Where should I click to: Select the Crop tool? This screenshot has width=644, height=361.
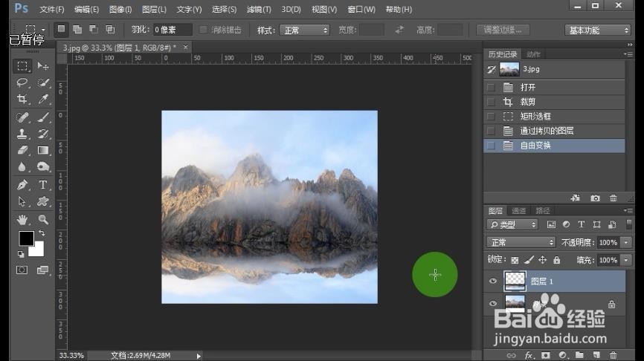(22, 99)
